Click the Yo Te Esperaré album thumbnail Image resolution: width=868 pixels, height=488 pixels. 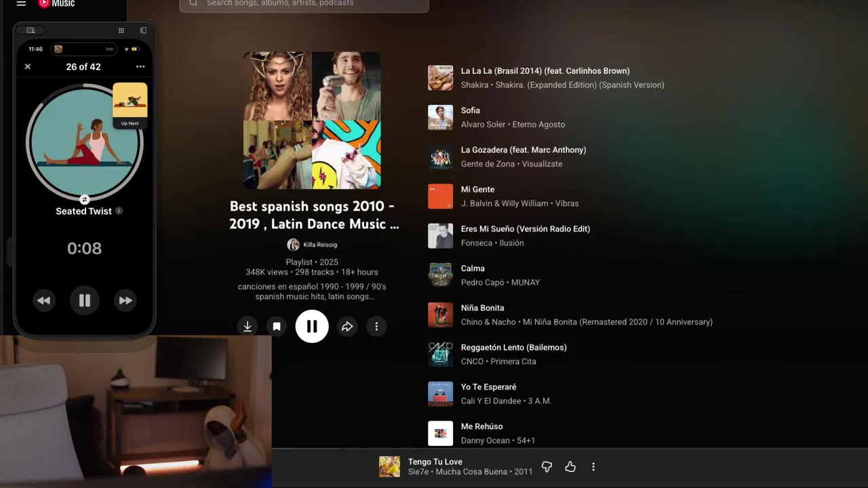(x=441, y=394)
